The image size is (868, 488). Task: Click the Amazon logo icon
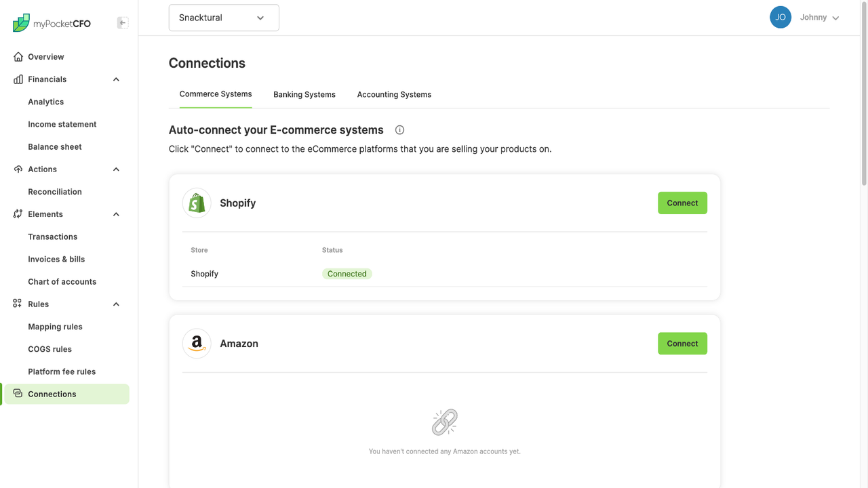(197, 344)
